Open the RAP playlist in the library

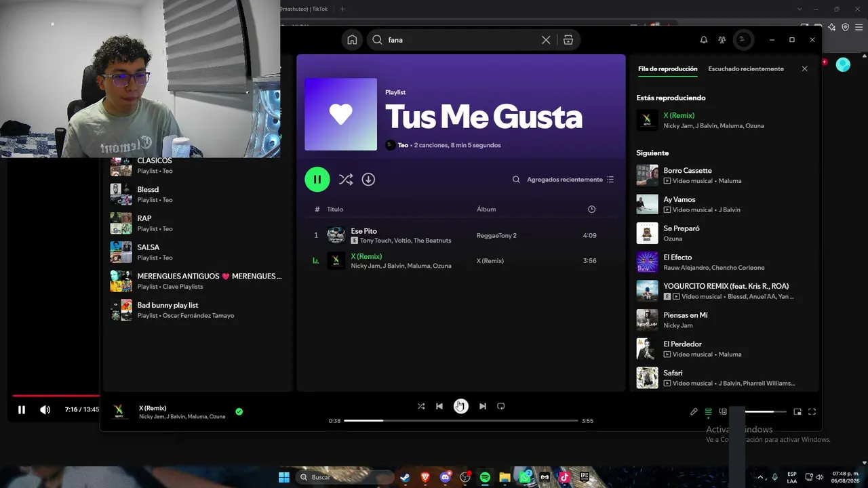[197, 223]
